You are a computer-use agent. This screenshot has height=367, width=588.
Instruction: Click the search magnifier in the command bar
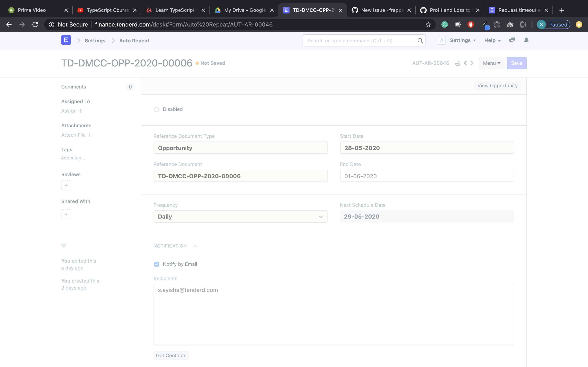(420, 41)
